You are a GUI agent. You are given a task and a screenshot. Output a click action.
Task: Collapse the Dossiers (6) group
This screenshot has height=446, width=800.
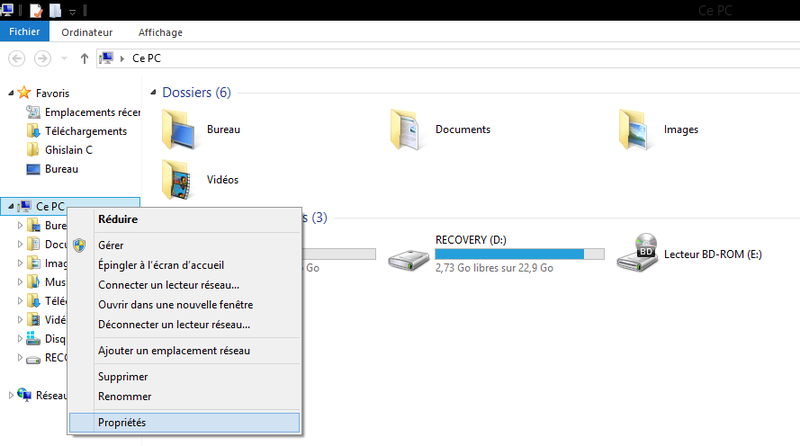[153, 92]
